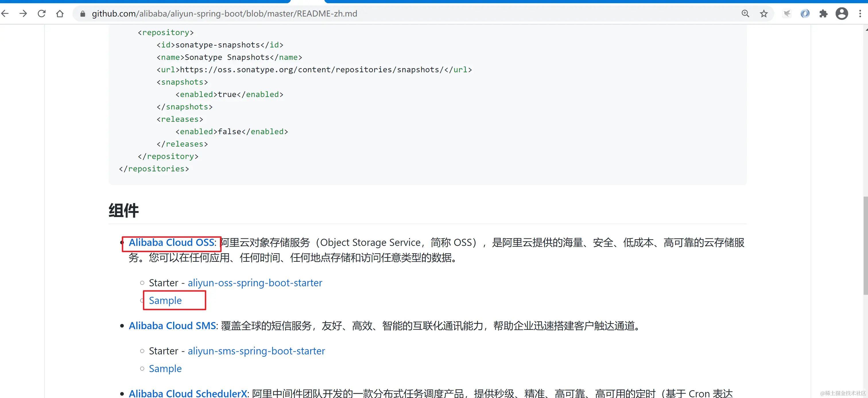Click the blue ring extension icon
Viewport: 868px width, 398px height.
(805, 13)
